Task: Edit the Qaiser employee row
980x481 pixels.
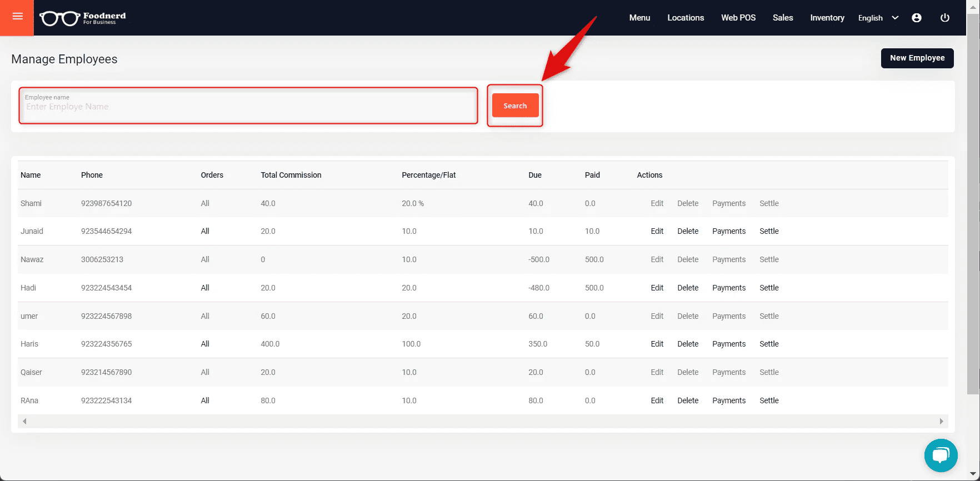Action: [x=657, y=372]
